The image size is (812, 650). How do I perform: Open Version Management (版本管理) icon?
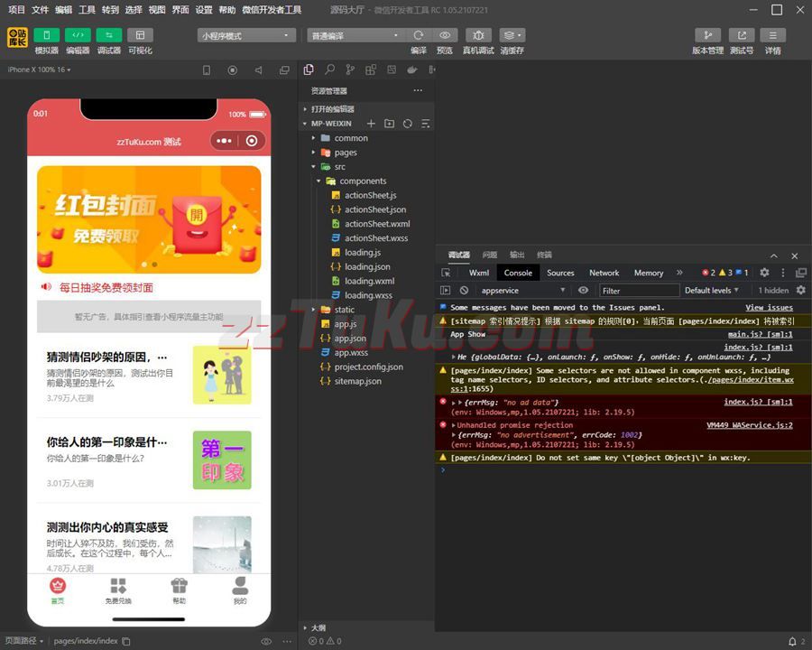707,35
